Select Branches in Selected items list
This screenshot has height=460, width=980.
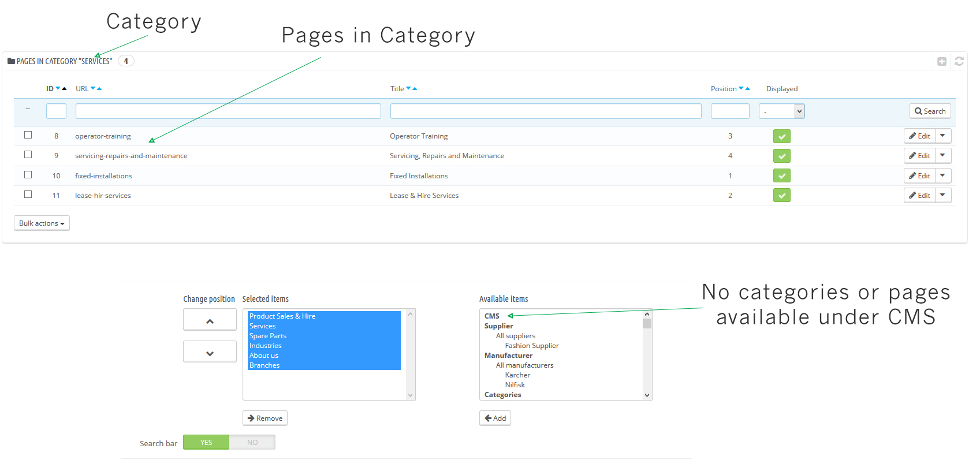coord(324,365)
